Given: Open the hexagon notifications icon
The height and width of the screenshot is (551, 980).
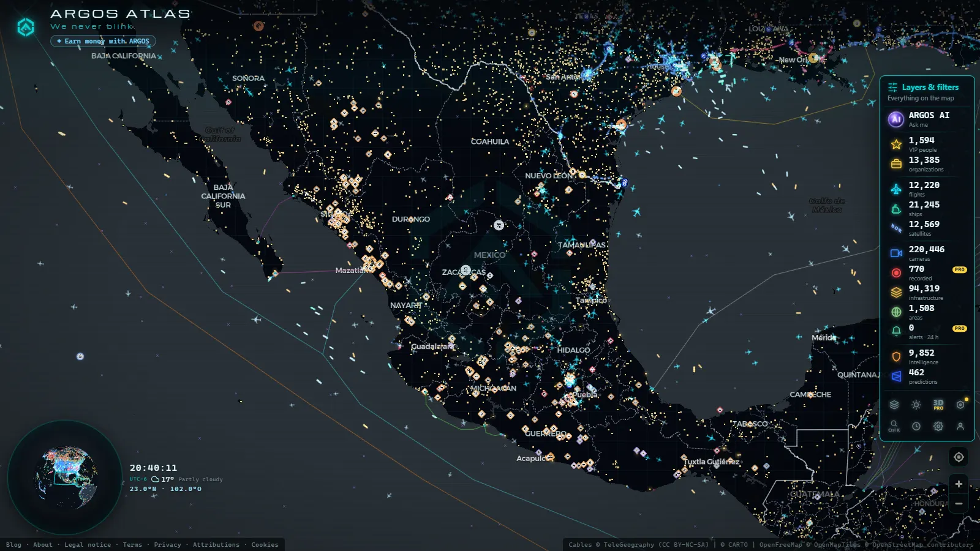Looking at the screenshot, I should tap(960, 405).
